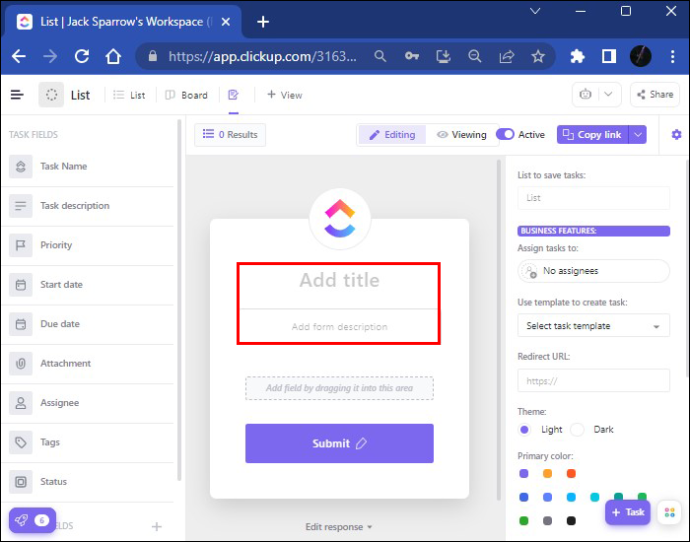The image size is (690, 542).
Task: Go to browser home page
Action: tap(113, 56)
